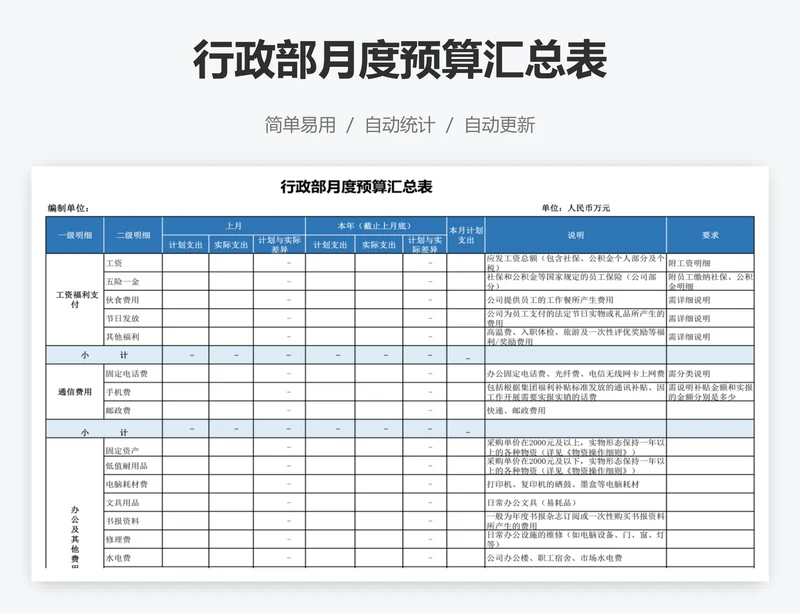Screen dimensions: 800x613
Task: Click the 编制单位 label field
Action: [x=68, y=208]
